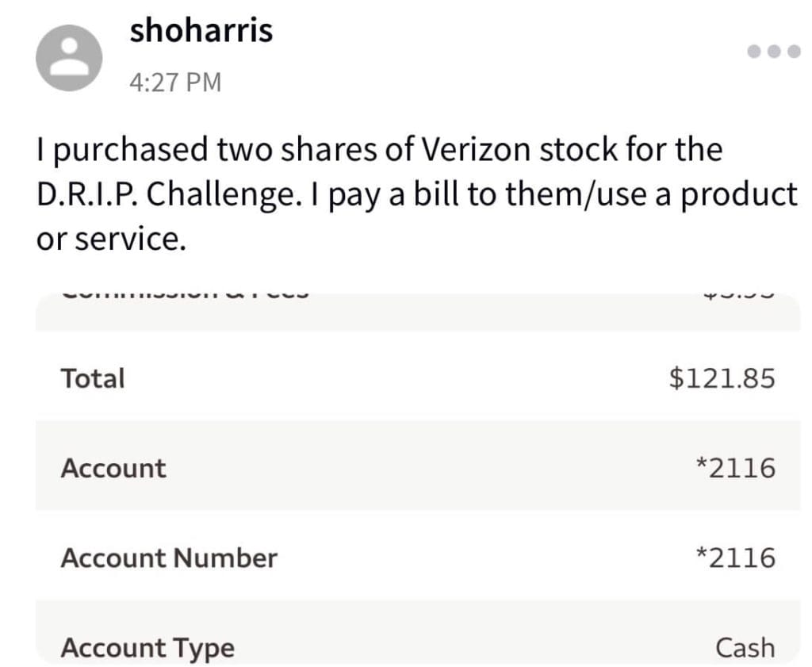Click the 'them/use a product' phrase
This screenshot has height=667, width=812.
pos(652,195)
